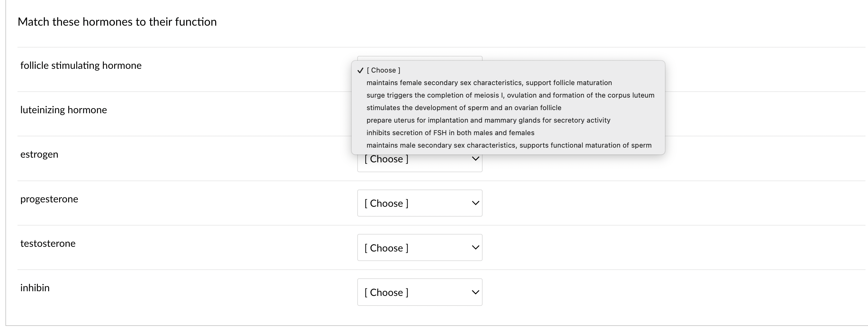Choose 'surge triggers the completion of meiosis I' option
The height and width of the screenshot is (335, 868).
pos(510,95)
